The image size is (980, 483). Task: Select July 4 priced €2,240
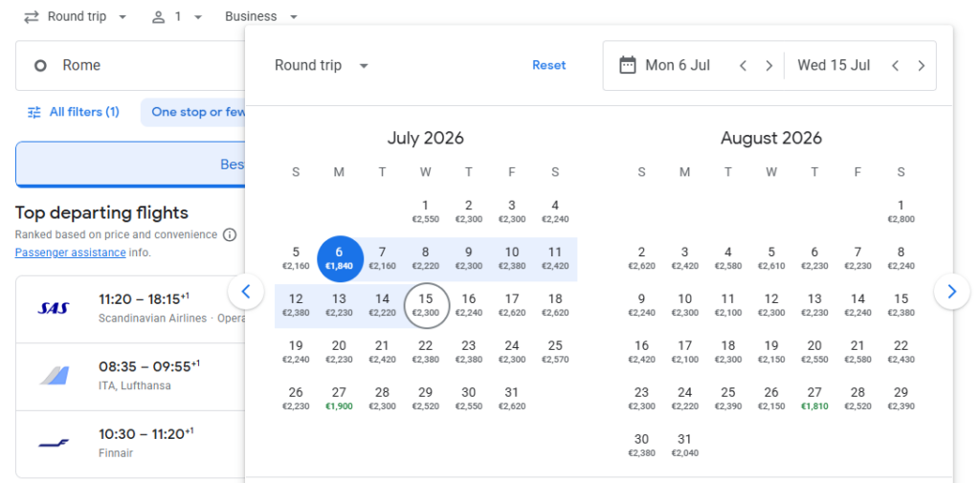555,211
